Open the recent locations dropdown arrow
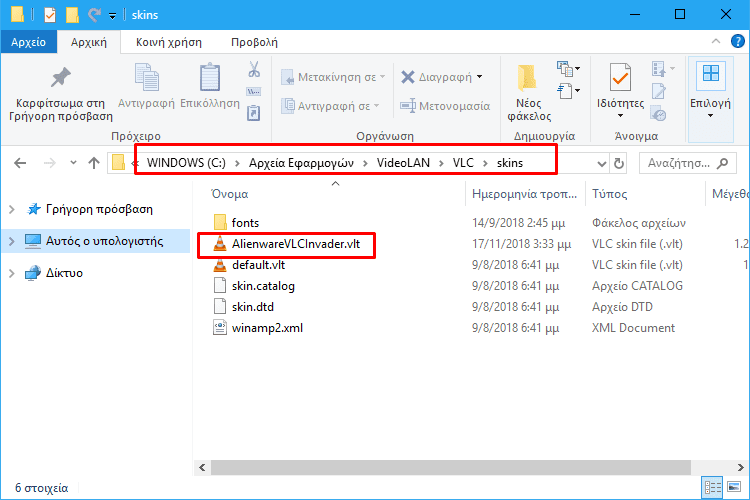Viewport: 750px width, 500px height. 73,163
